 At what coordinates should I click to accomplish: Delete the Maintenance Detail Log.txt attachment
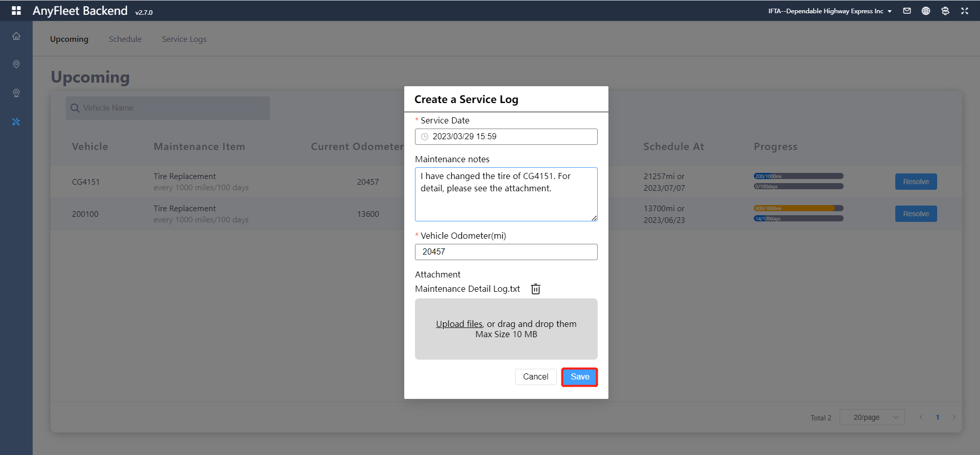point(535,289)
